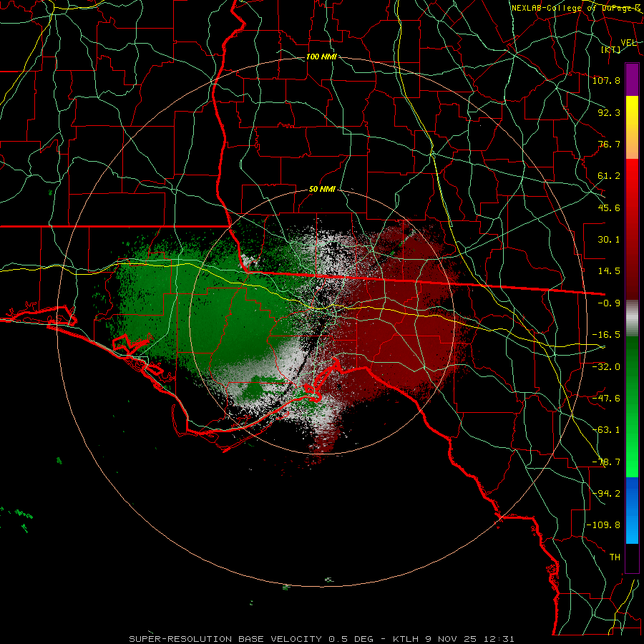The image size is (644, 644).
Task: Click the VEL legend title
Action: pos(628,42)
